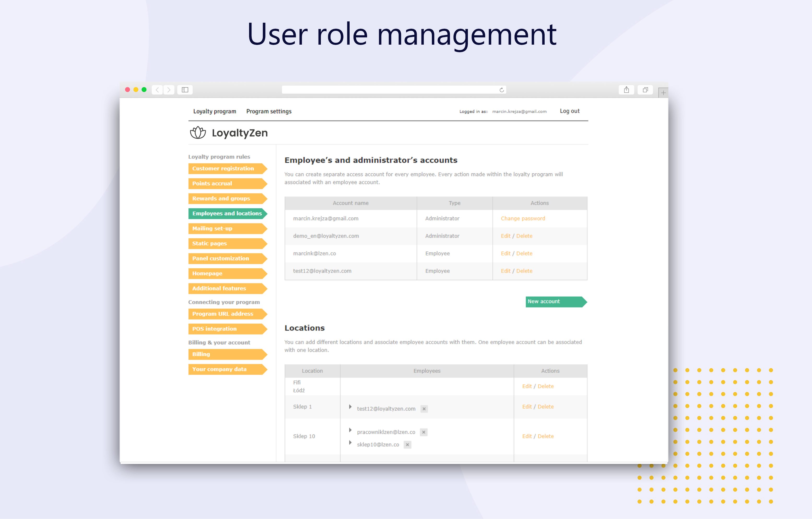Screen dimensions: 812x519
Task: Expand the pracowniklzen@lzen.co disclosure triangle
Action: pyautogui.click(x=350, y=430)
